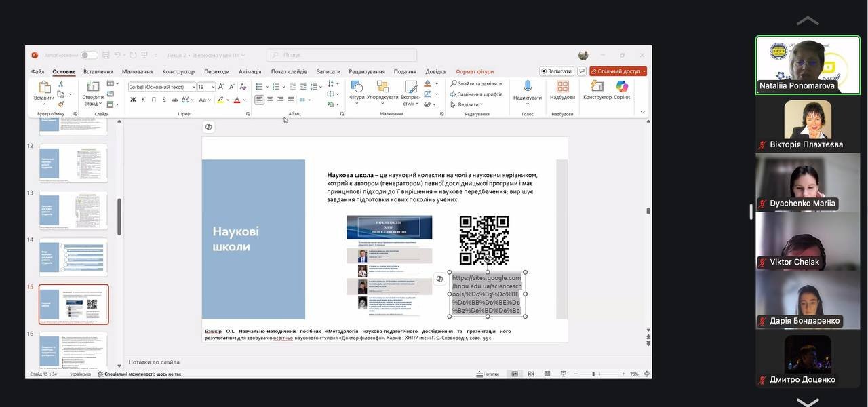Image resolution: width=868 pixels, height=407 pixels.
Task: Collapse the ribbon with chevron at right
Action: tap(643, 113)
